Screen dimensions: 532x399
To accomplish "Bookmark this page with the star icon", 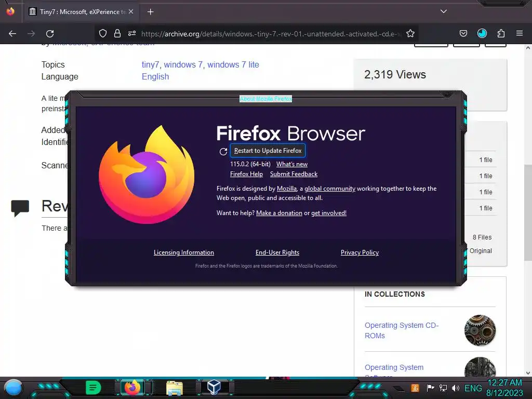I will (410, 33).
